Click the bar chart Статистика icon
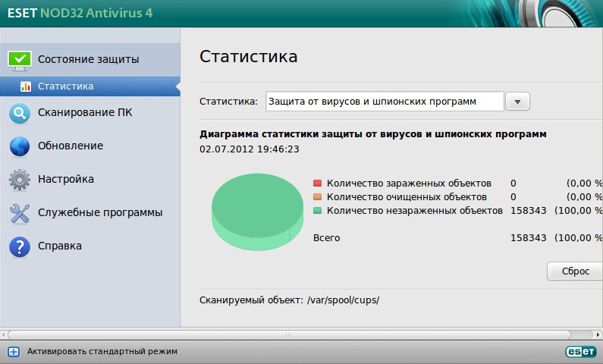The width and height of the screenshot is (603, 364). pyautogui.click(x=26, y=86)
